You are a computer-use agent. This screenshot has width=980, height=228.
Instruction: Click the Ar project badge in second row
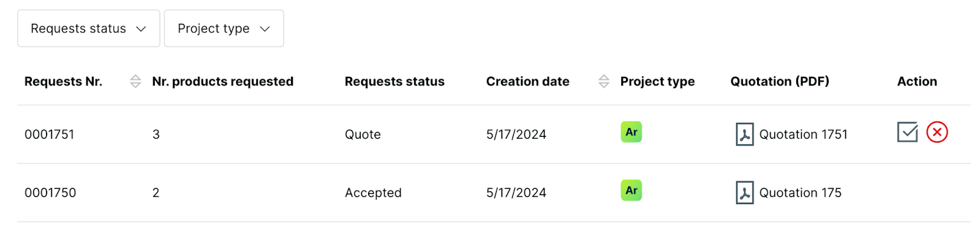click(x=631, y=190)
